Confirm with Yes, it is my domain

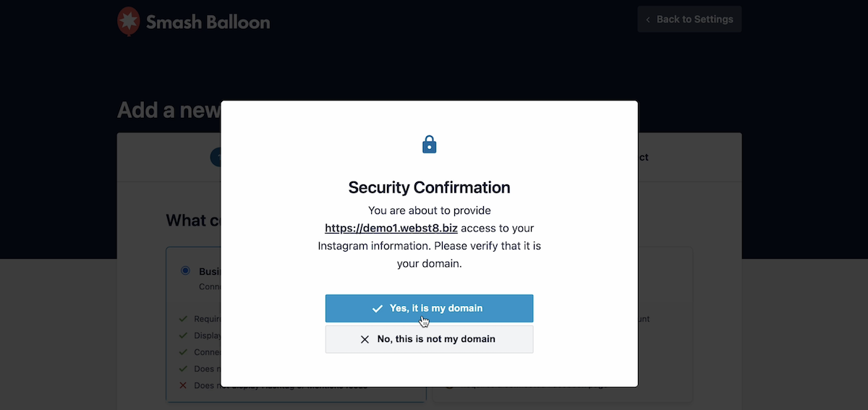[x=429, y=308]
